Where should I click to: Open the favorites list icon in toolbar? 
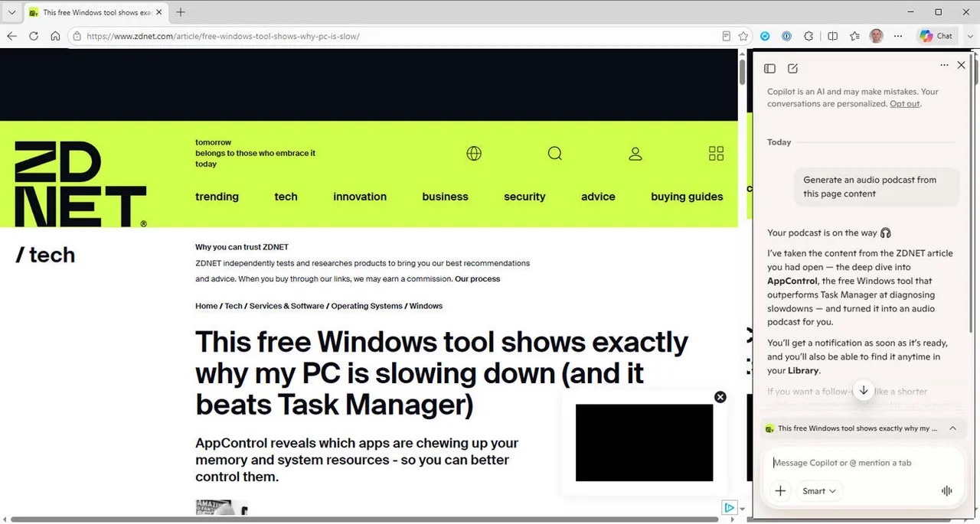[854, 36]
